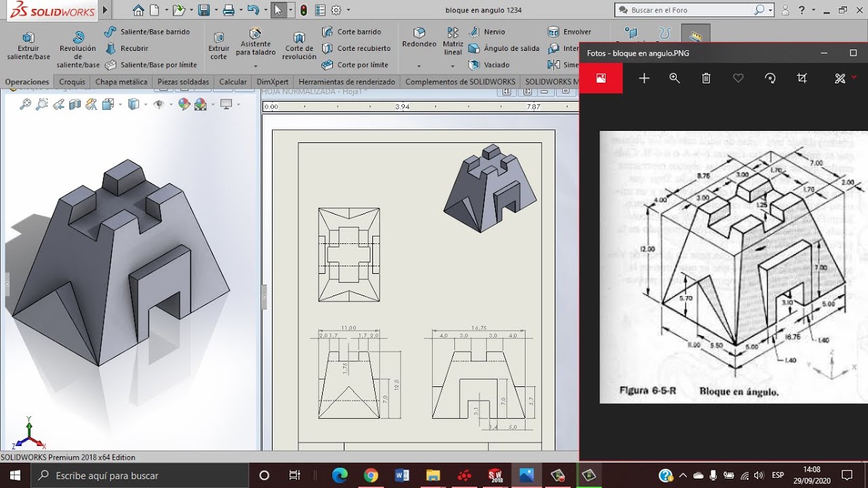
Task: Choose Corte por límite feature
Action: [x=355, y=65]
